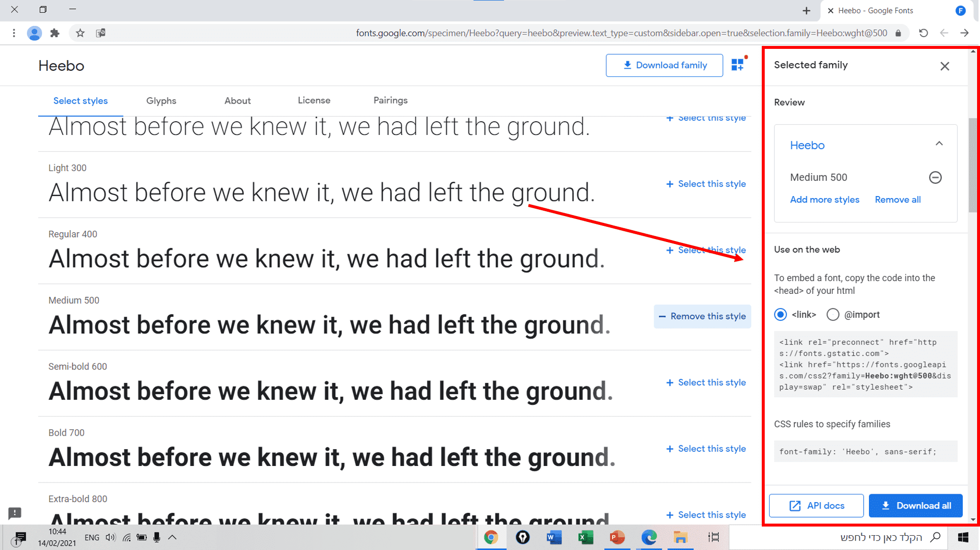Viewport: 980px width, 550px height.
Task: Click the Windows Start button
Action: (x=963, y=537)
